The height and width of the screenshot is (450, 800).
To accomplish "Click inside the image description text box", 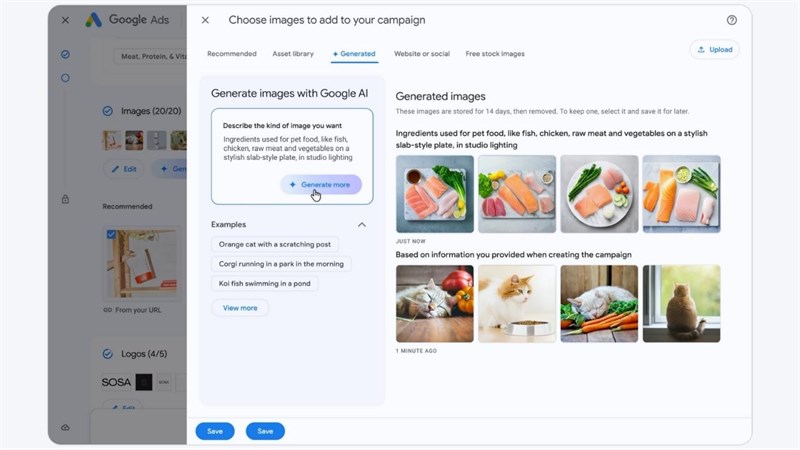I will [292, 156].
